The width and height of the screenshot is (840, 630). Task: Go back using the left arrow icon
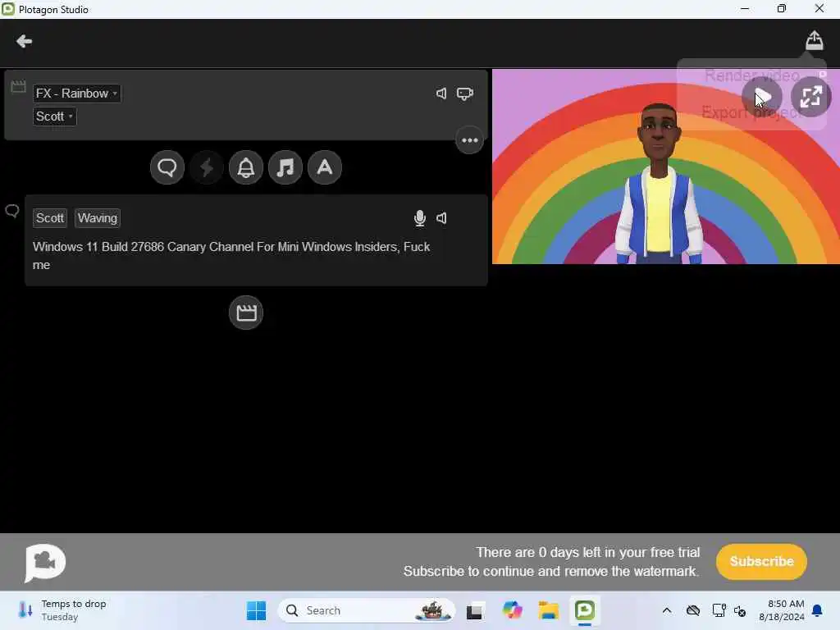click(x=24, y=41)
